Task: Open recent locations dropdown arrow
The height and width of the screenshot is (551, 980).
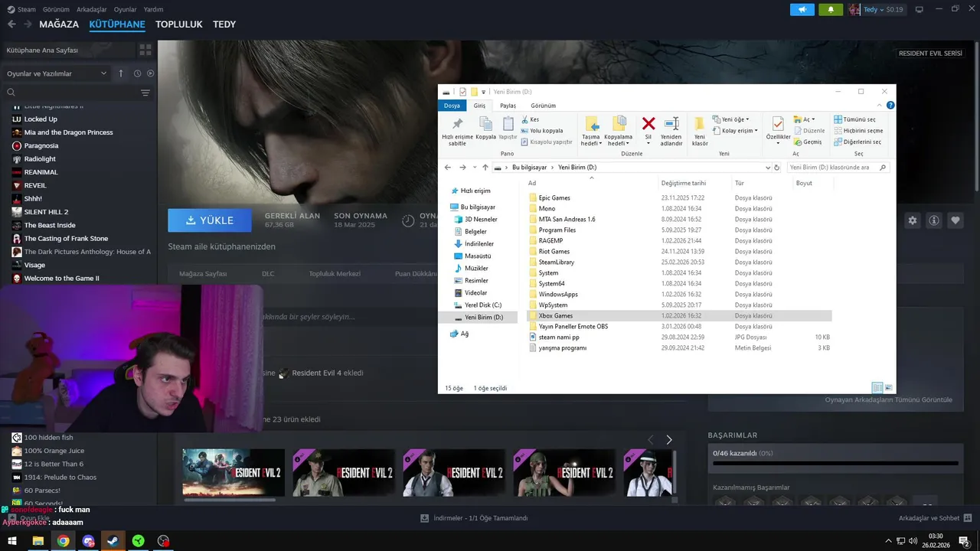Action: (475, 167)
